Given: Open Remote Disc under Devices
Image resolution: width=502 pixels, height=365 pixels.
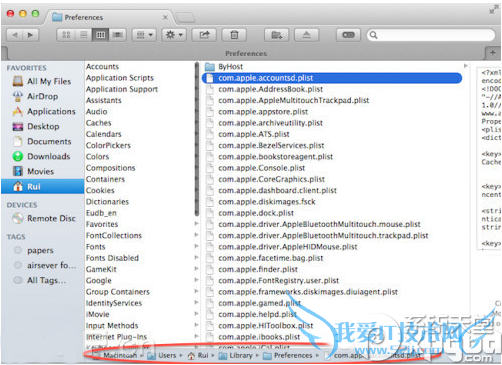Looking at the screenshot, I should tap(44, 219).
